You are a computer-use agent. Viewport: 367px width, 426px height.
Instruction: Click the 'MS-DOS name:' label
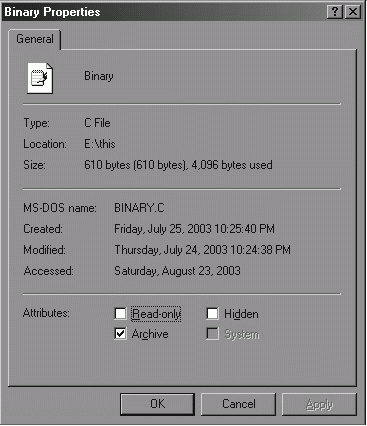point(60,208)
